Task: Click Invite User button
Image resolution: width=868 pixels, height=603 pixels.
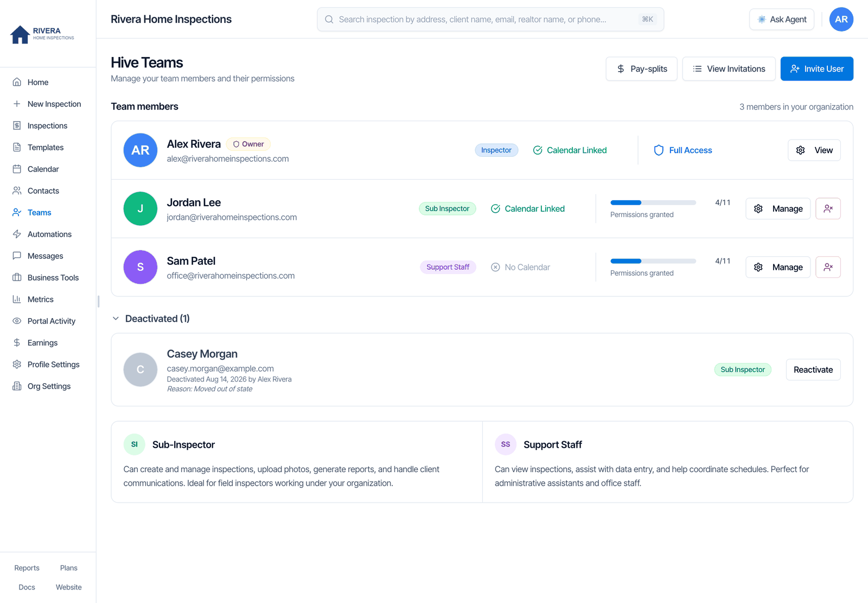Action: [817, 69]
